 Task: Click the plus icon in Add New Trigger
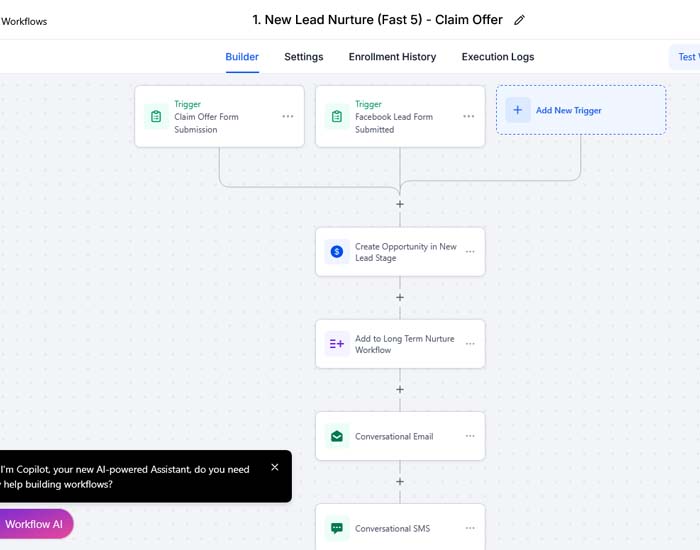517,110
